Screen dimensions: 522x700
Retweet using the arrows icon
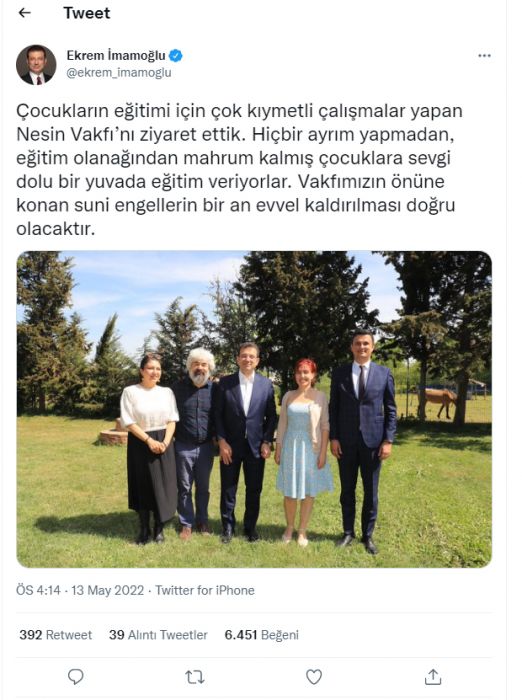click(x=195, y=677)
